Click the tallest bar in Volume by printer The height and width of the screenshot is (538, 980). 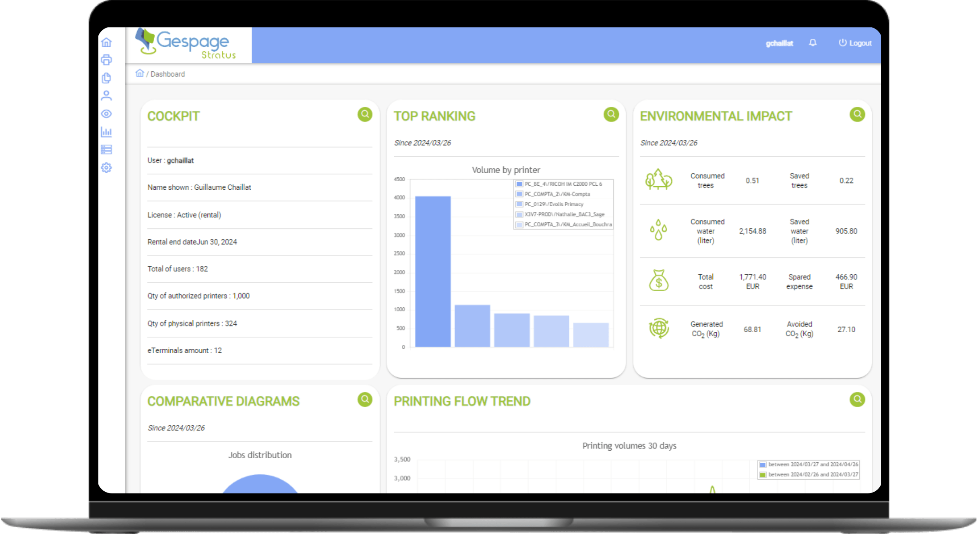coord(433,272)
